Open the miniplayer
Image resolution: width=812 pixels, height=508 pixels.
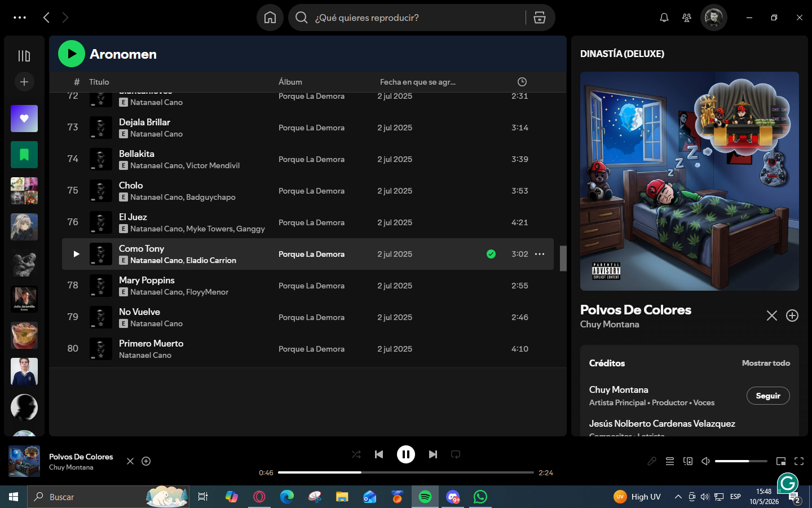coord(781,461)
